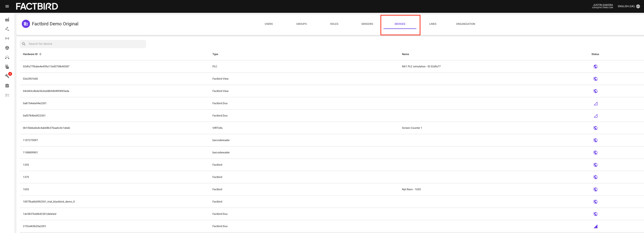Click signal icon for device 0af07840e0f22301
The image size is (644, 233).
pyautogui.click(x=596, y=116)
